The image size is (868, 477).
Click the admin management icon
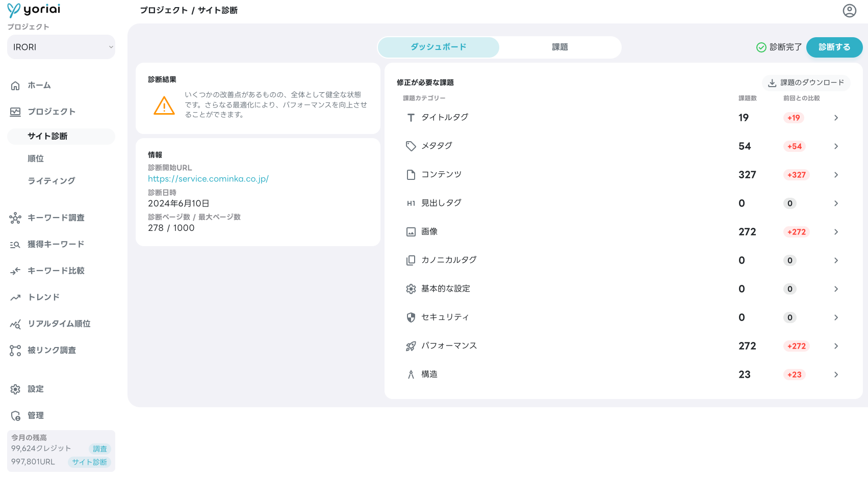pyautogui.click(x=15, y=416)
